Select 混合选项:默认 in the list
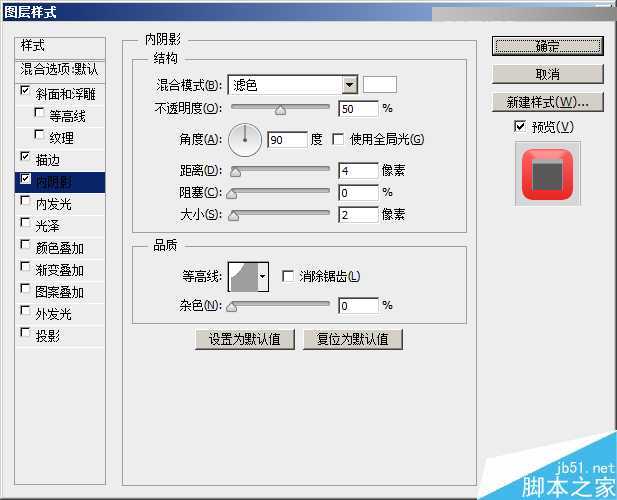The height and width of the screenshot is (500, 617). click(x=60, y=70)
